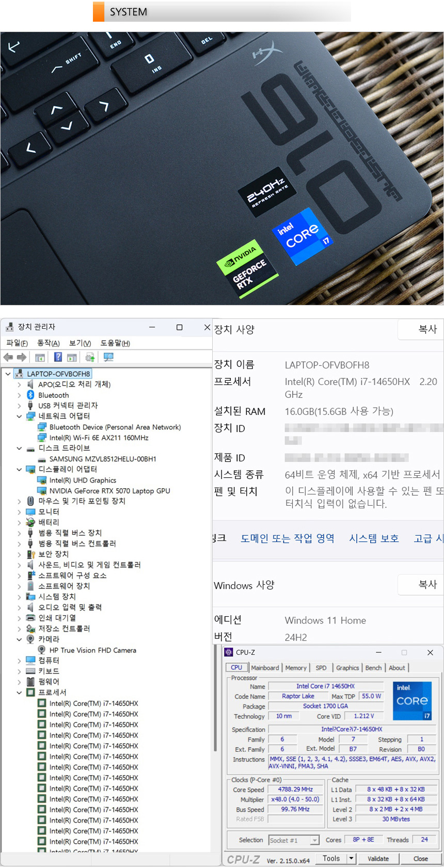The width and height of the screenshot is (444, 868).
Task: Select the Intel(R) Wi-Fi 6E AX211 160MHz adapter
Action: pyautogui.click(x=99, y=438)
